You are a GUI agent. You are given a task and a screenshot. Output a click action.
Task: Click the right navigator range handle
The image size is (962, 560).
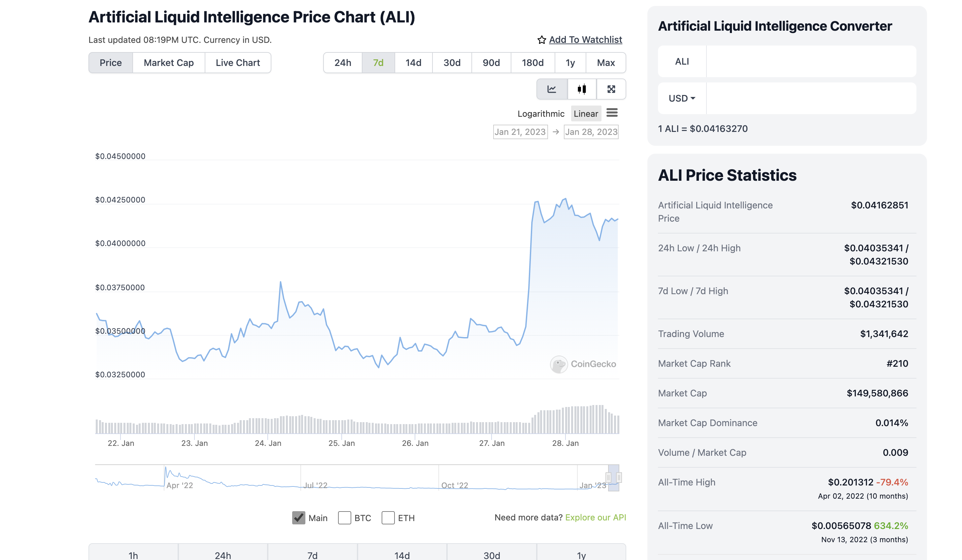pos(619,477)
